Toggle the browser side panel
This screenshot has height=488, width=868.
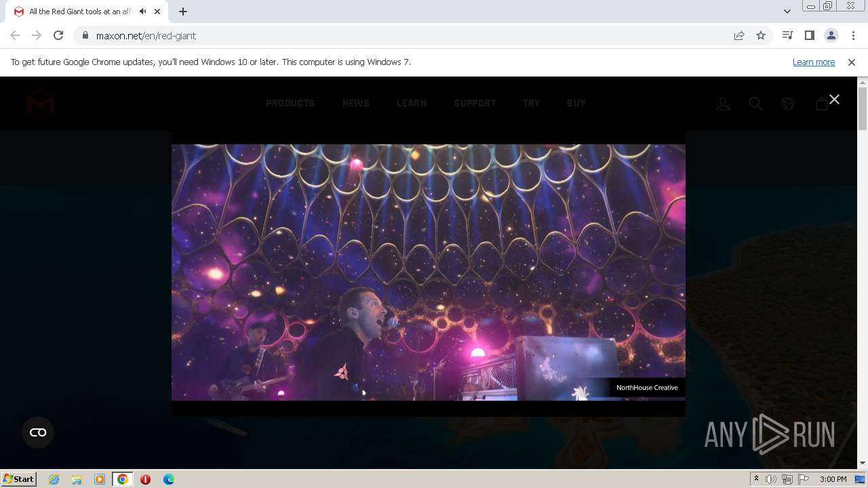point(809,35)
